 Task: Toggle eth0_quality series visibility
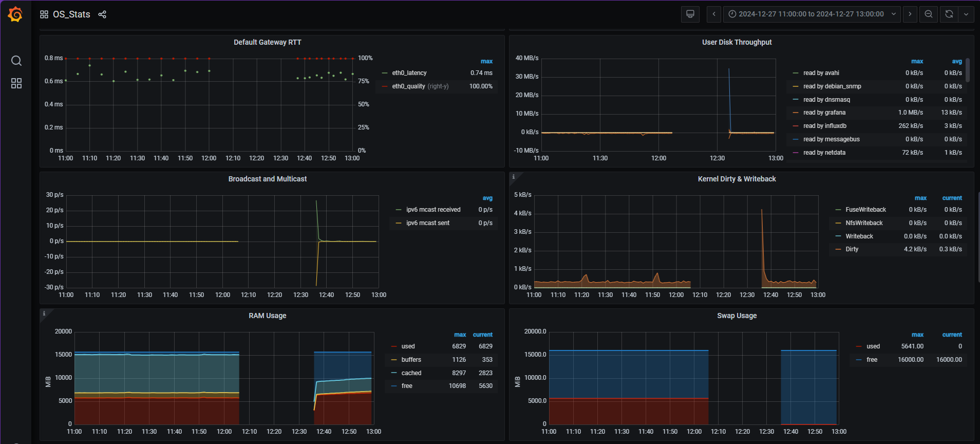tap(408, 86)
